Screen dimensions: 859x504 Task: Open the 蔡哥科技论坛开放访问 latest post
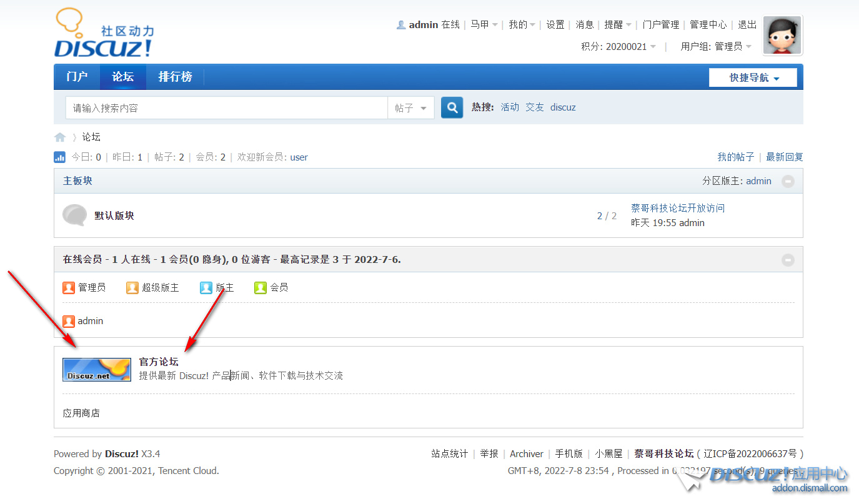click(x=678, y=208)
